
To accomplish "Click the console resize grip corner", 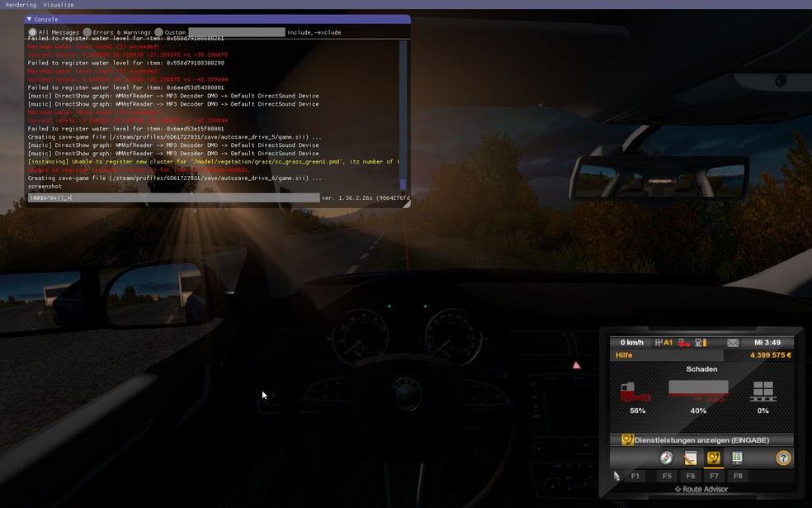I will 407,204.
